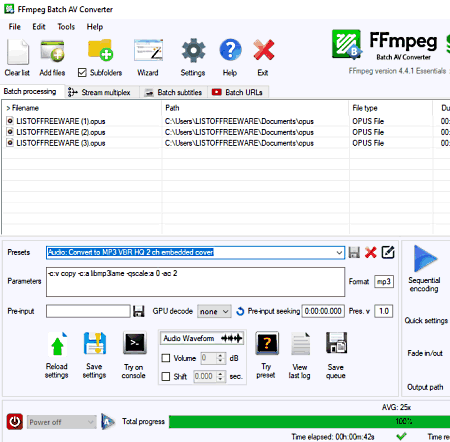450x442 pixels.
Task: Open the Edit menu
Action: 39,27
